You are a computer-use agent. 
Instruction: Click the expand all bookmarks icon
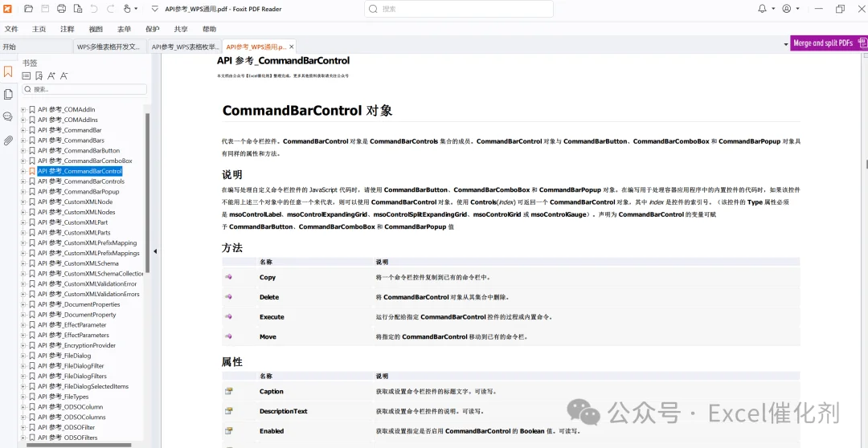(26, 75)
